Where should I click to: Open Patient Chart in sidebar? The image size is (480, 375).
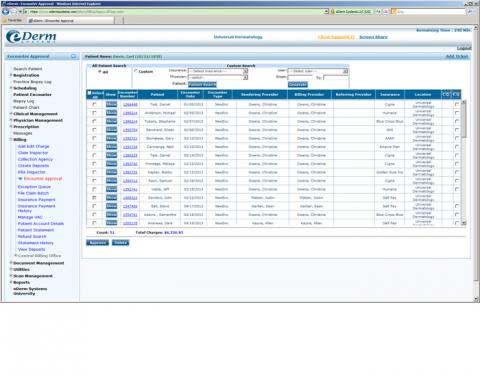coord(26,108)
